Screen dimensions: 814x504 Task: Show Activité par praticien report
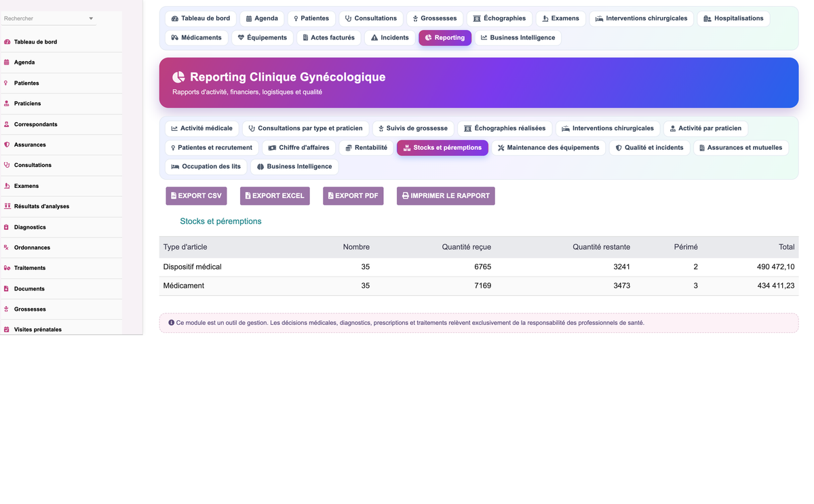pyautogui.click(x=706, y=128)
